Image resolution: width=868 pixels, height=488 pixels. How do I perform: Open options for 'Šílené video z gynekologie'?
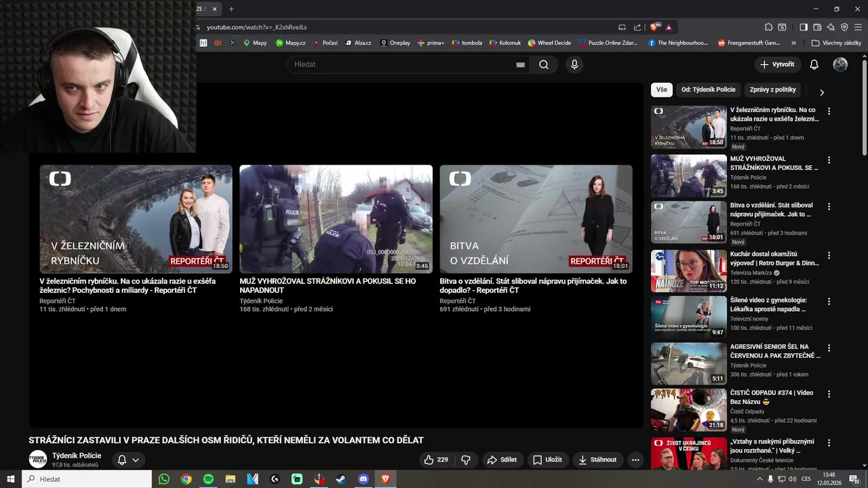click(829, 301)
